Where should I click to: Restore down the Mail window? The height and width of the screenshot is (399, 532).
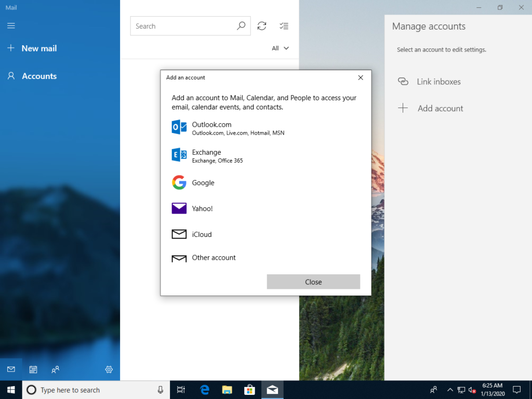[x=500, y=7]
